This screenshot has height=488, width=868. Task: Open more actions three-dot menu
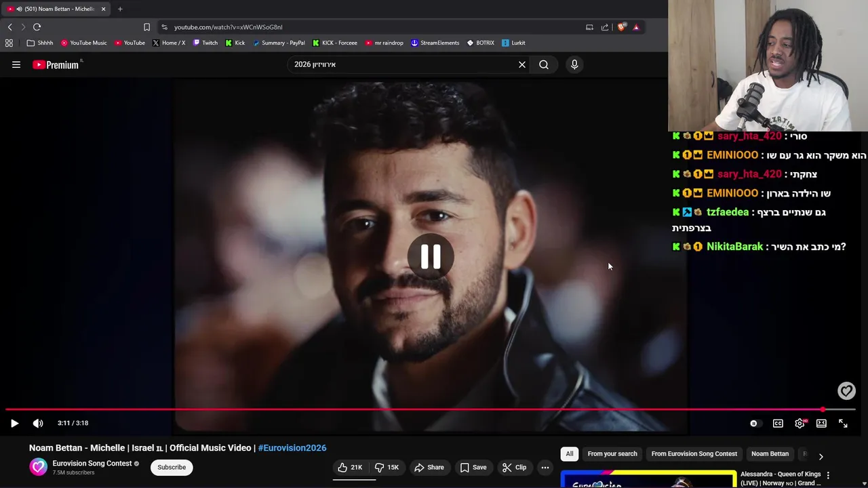(x=545, y=467)
